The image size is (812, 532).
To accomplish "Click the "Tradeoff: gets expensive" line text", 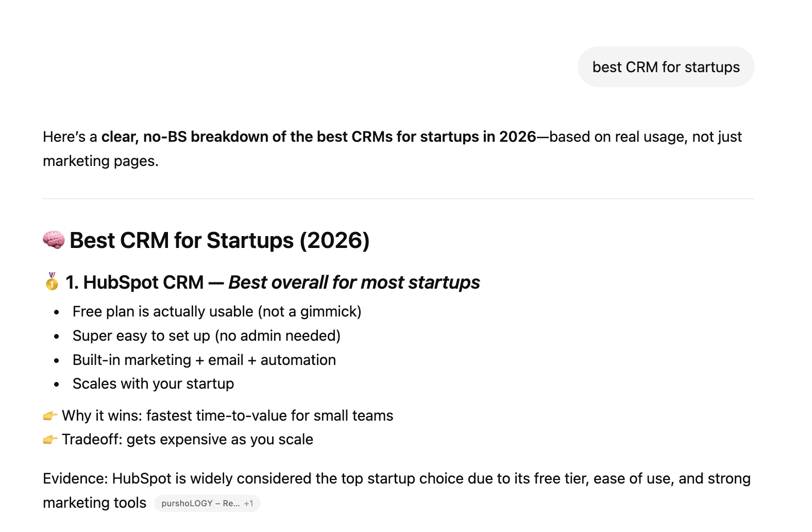I will [x=188, y=439].
